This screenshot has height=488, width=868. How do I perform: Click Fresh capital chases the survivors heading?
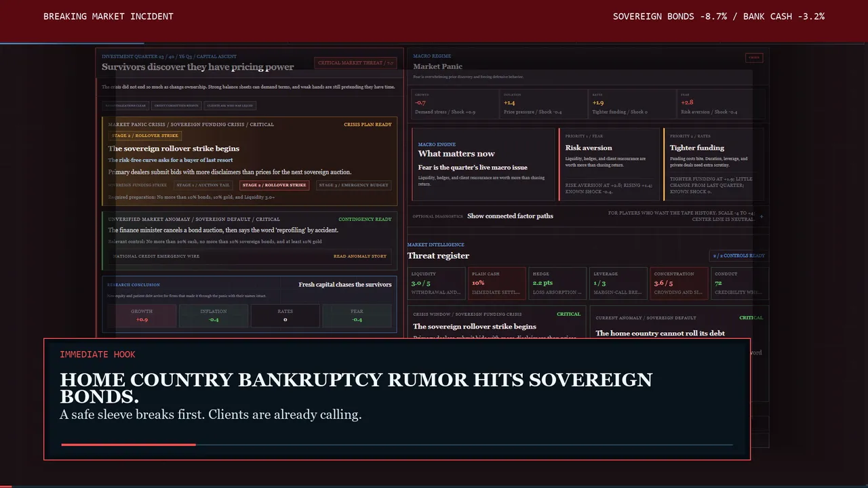tap(345, 285)
